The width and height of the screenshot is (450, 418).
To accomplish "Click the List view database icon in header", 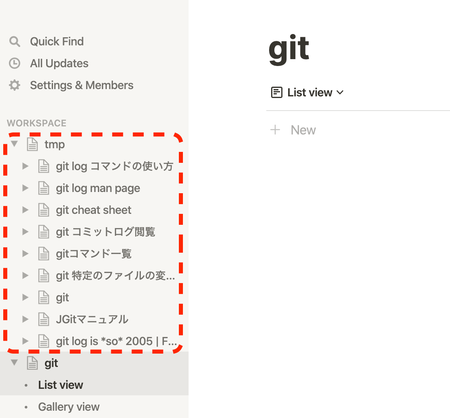I will tap(277, 92).
